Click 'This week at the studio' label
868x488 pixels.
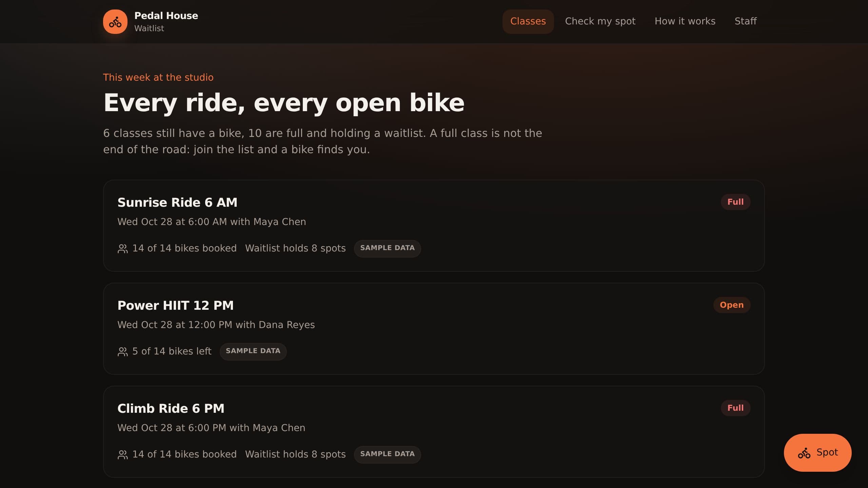click(158, 77)
